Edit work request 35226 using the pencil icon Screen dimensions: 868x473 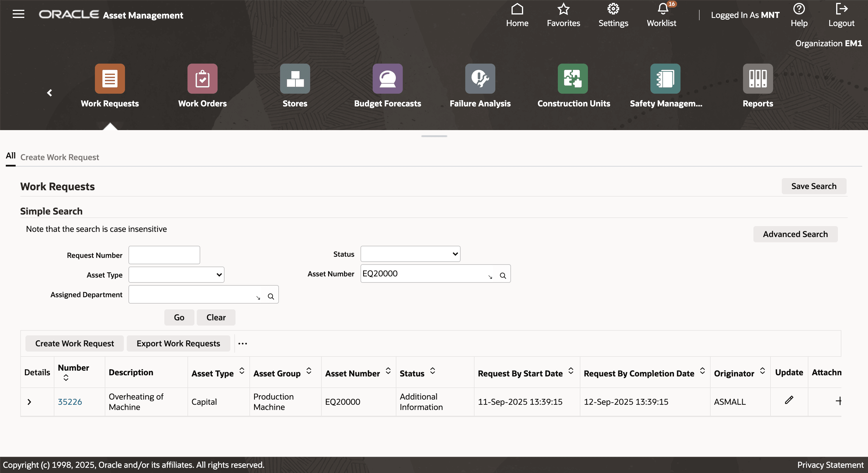click(788, 400)
